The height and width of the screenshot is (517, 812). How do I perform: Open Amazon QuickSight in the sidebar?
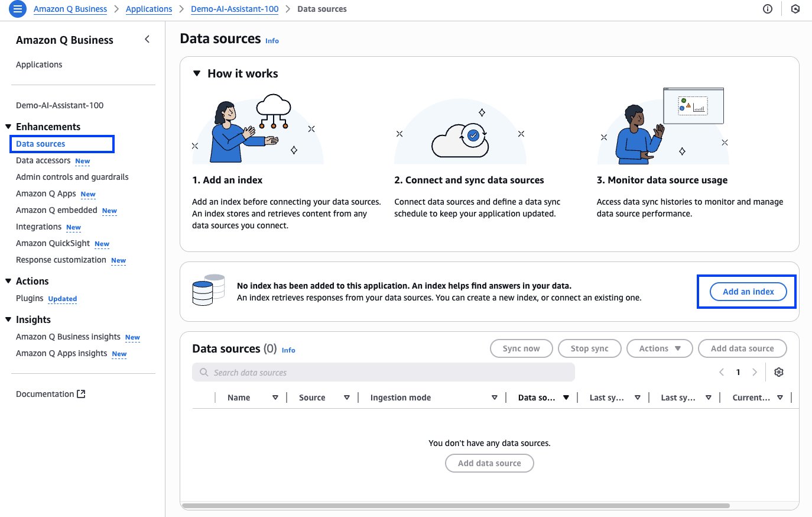(53, 243)
